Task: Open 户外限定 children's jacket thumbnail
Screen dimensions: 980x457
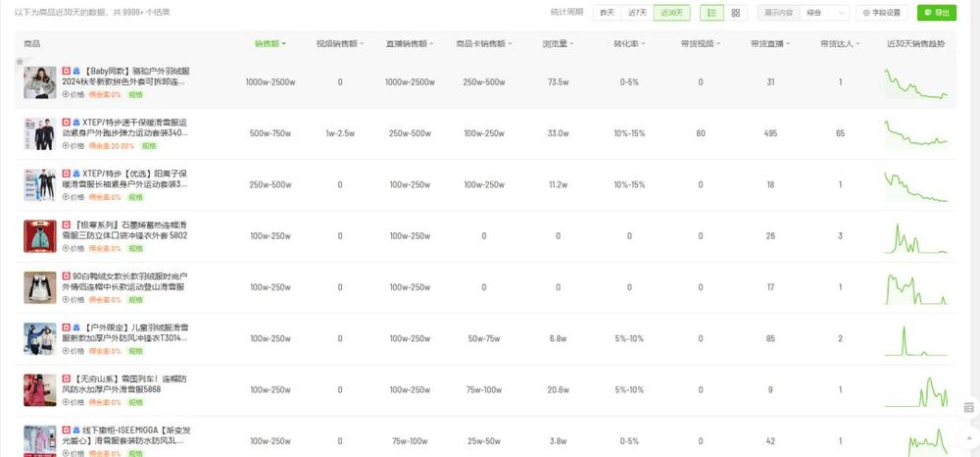Action: pos(40,338)
